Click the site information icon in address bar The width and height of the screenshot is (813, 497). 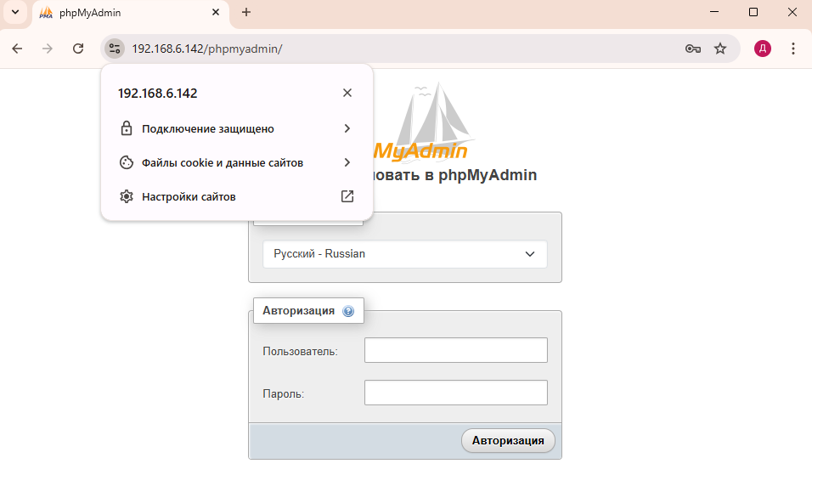(115, 49)
